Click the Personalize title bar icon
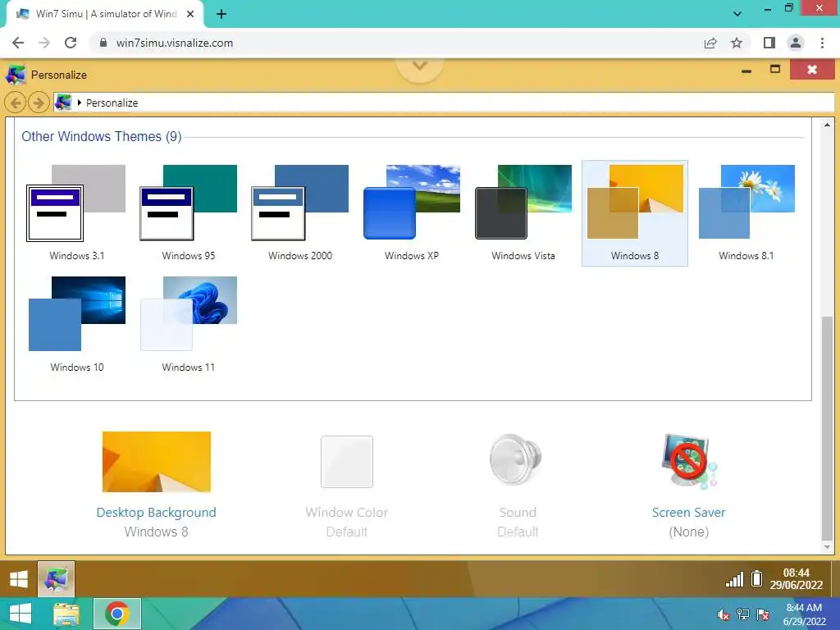Image resolution: width=840 pixels, height=630 pixels. point(16,75)
